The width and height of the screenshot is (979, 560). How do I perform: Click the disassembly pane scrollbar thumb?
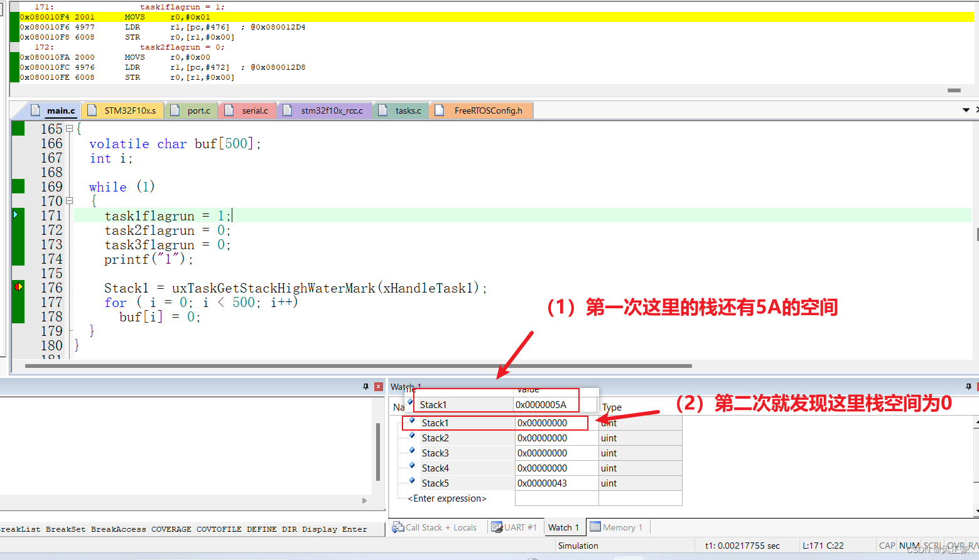[955, 90]
